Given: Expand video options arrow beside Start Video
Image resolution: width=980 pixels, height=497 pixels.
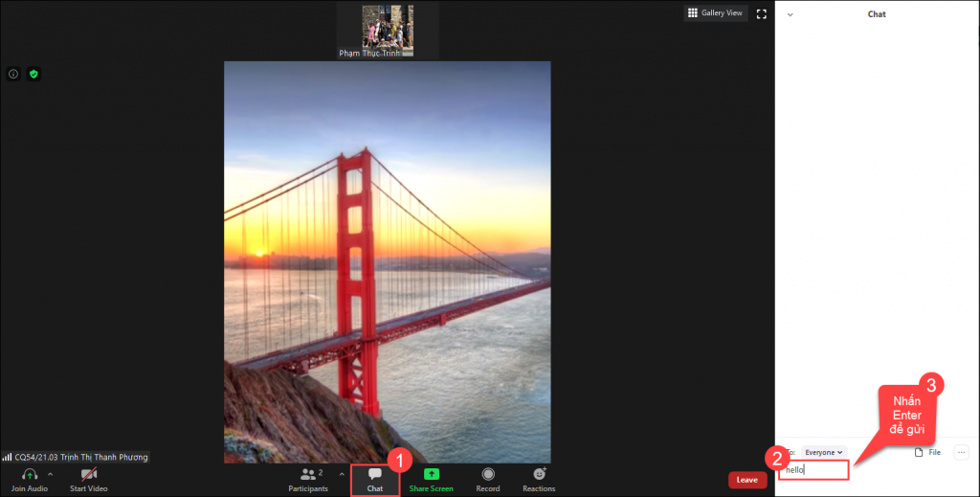Looking at the screenshot, I should [112, 474].
